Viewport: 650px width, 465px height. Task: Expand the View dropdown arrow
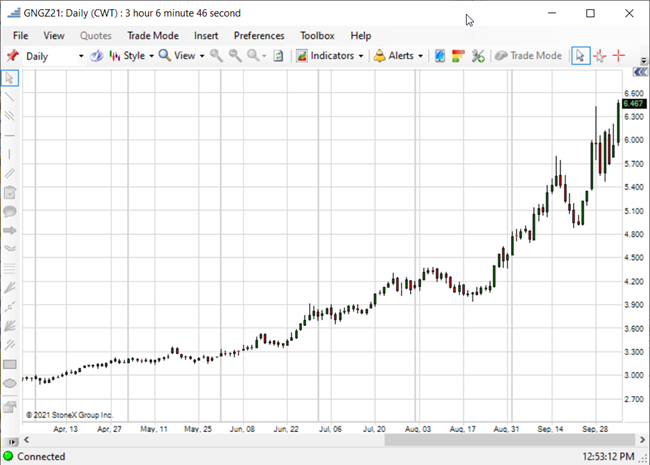click(202, 56)
